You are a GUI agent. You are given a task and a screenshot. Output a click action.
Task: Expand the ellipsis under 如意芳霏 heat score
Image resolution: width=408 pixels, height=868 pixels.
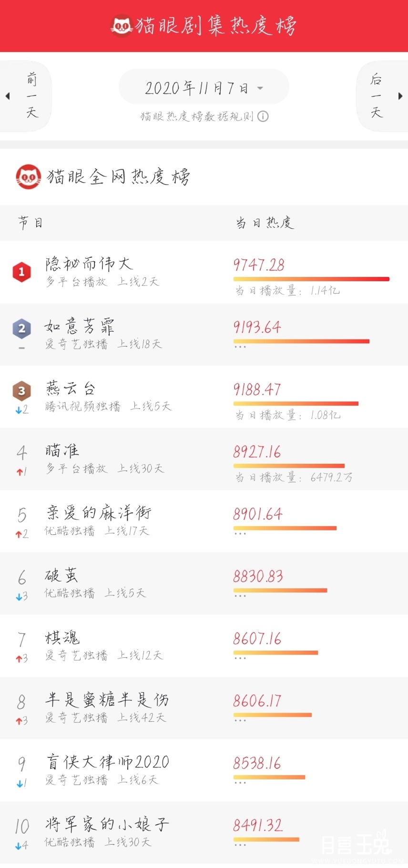[x=240, y=347]
